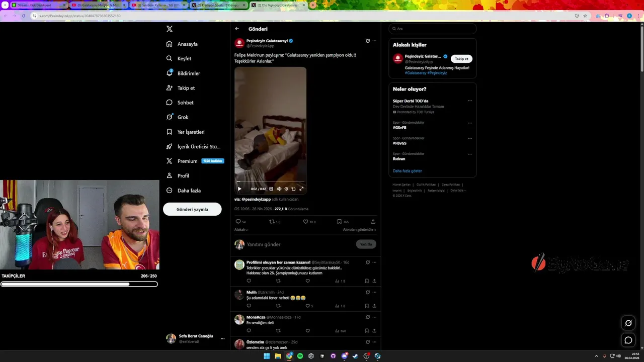Screen dimensions: 644x362
Task: Click Grok icon on main post header
Action: click(368, 41)
